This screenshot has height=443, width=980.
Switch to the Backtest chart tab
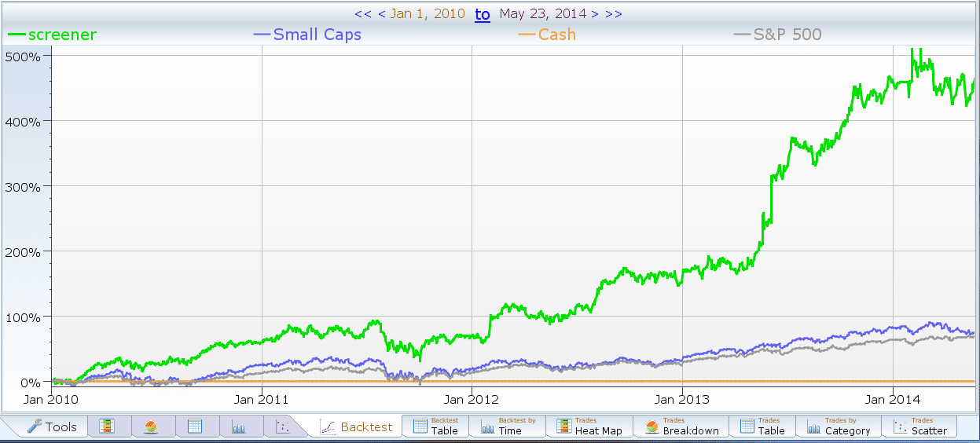[356, 427]
